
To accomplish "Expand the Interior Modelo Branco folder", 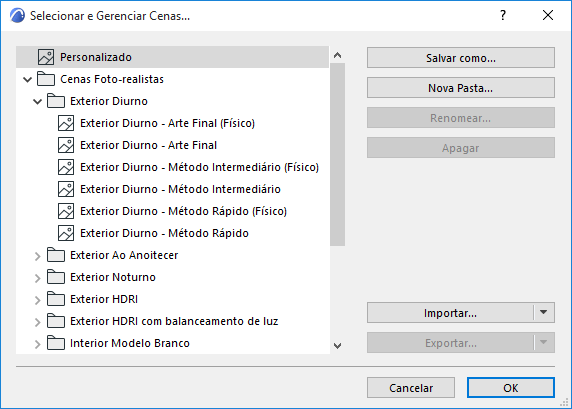I will (38, 344).
